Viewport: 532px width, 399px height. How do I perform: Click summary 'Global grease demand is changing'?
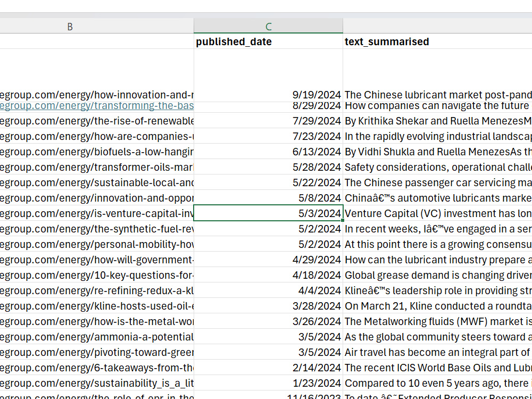click(x=437, y=275)
